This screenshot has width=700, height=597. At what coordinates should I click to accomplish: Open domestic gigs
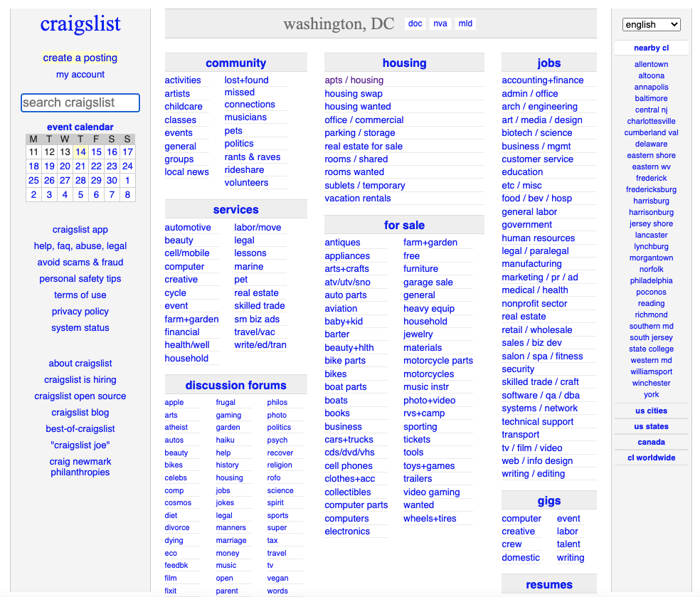(521, 558)
